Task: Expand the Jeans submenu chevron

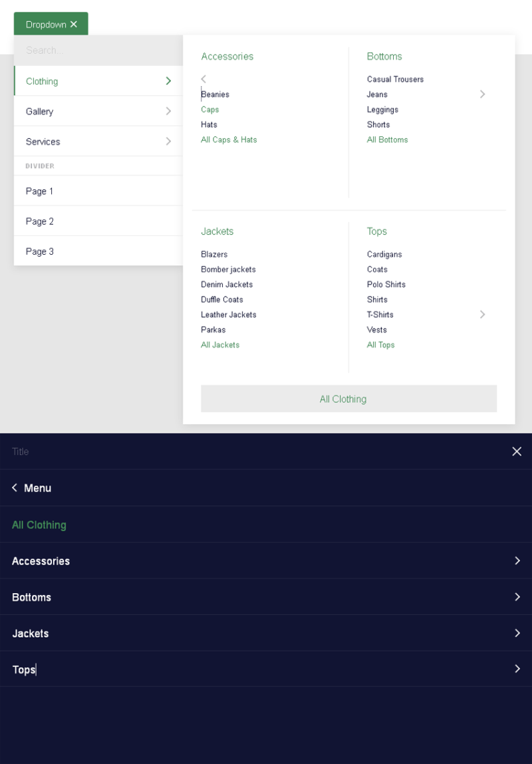Action: click(x=482, y=94)
